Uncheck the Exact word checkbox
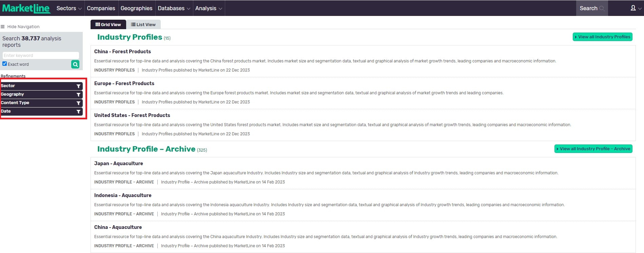The image size is (644, 253). 5,64
